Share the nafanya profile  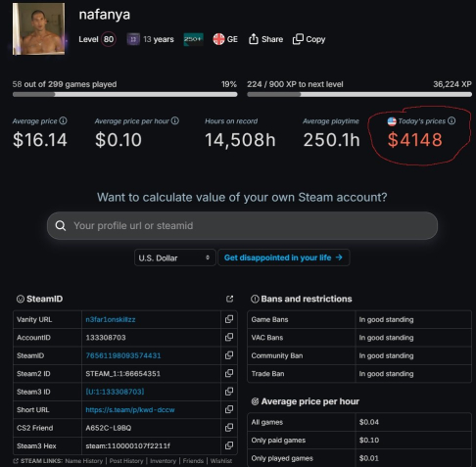coord(265,39)
